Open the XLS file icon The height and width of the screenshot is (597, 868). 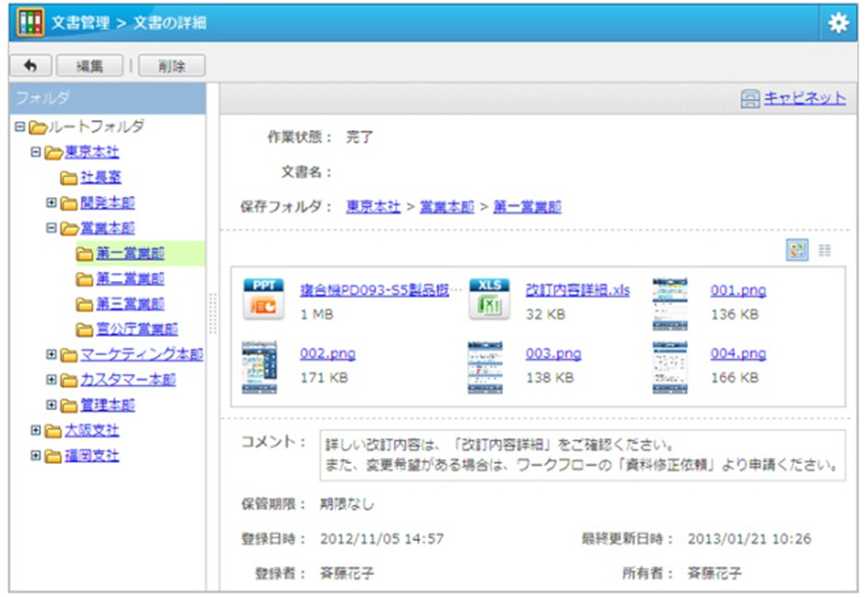pyautogui.click(x=488, y=299)
